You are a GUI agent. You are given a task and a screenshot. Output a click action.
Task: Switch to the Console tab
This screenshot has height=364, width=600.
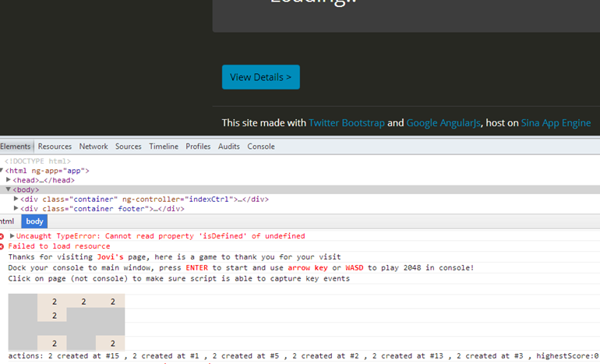pyautogui.click(x=261, y=147)
